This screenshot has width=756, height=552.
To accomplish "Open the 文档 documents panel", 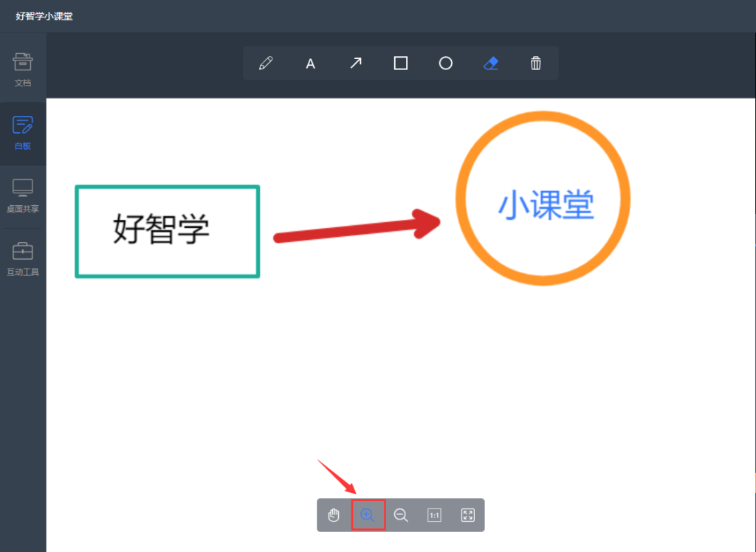I will [x=23, y=69].
